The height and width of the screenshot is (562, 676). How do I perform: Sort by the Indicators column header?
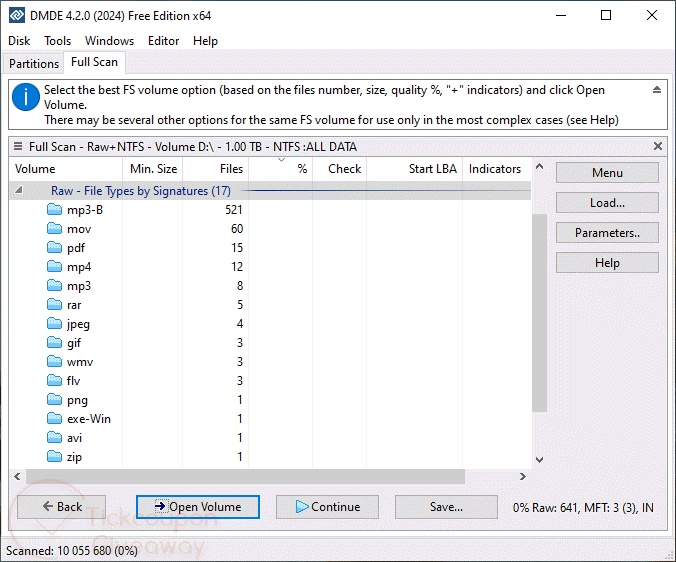coord(497,169)
